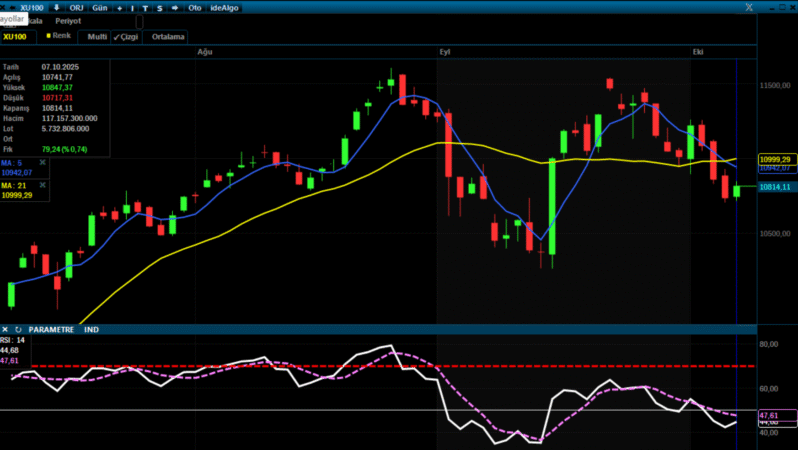Open the ORJ price type dropdown

tap(75, 7)
